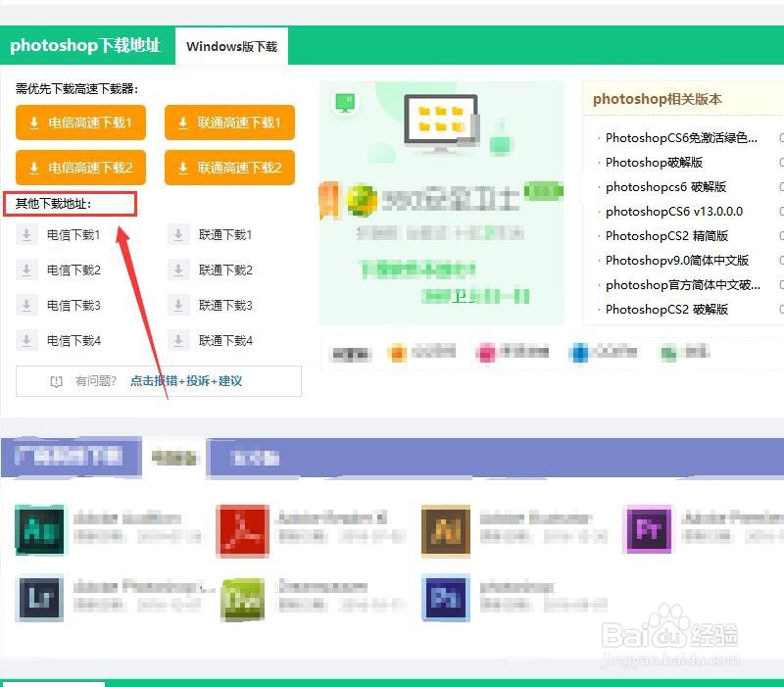The image size is (784, 687).
Task: Click the download icon beside 电信下载2
Action: (26, 270)
